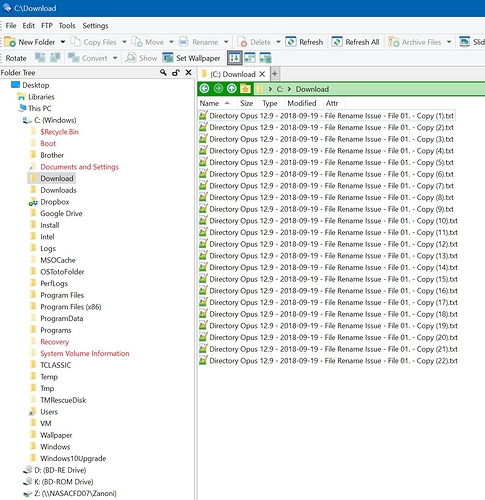This screenshot has height=500, width=485.
Task: Add a new folder tab with plus
Action: pyautogui.click(x=275, y=74)
